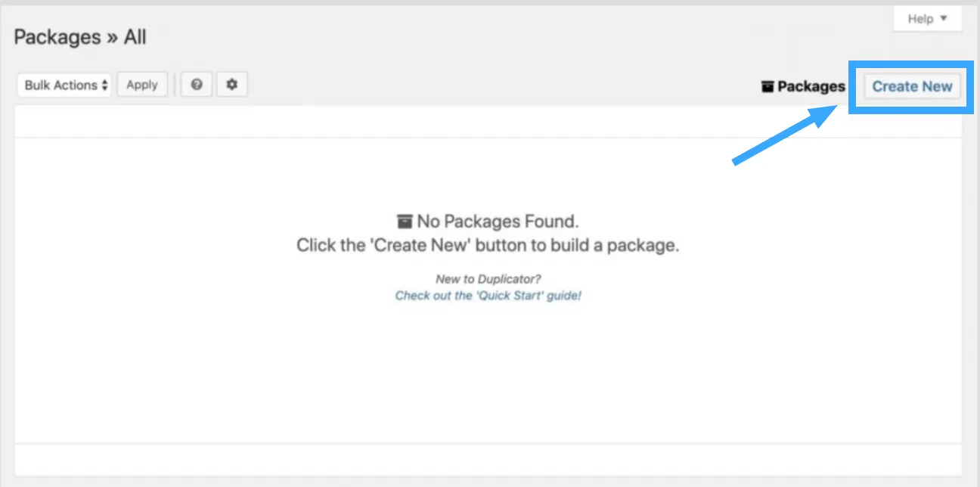Open the settings gear icon

click(x=232, y=85)
